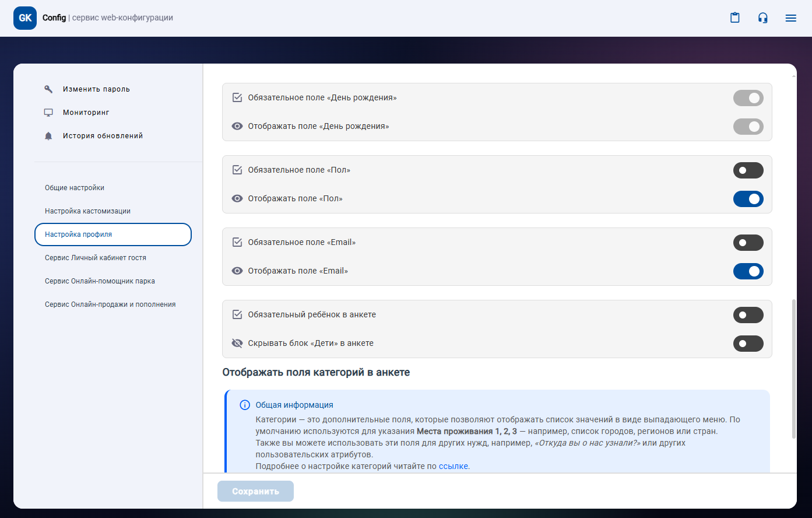
Task: Go to Настройка кастомизации menu item
Action: 87,211
